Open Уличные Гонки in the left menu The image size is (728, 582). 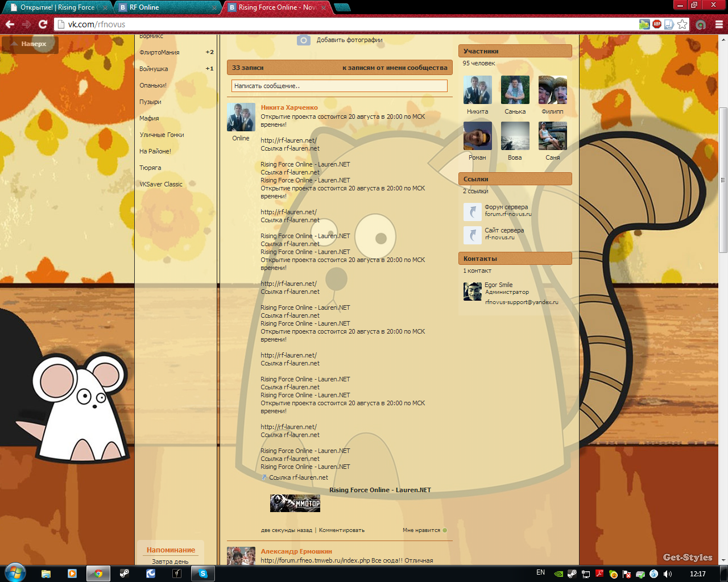(162, 135)
